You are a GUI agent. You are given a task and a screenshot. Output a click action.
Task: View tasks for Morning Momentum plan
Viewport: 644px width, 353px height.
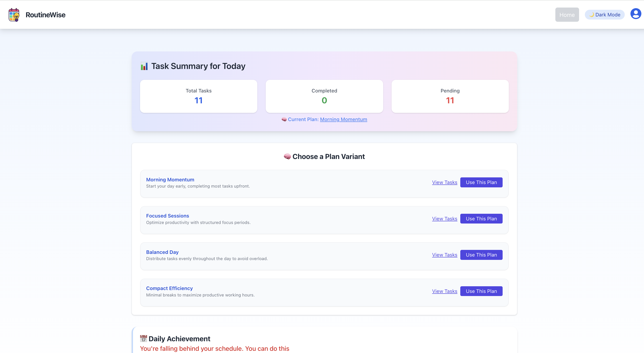[x=444, y=182]
